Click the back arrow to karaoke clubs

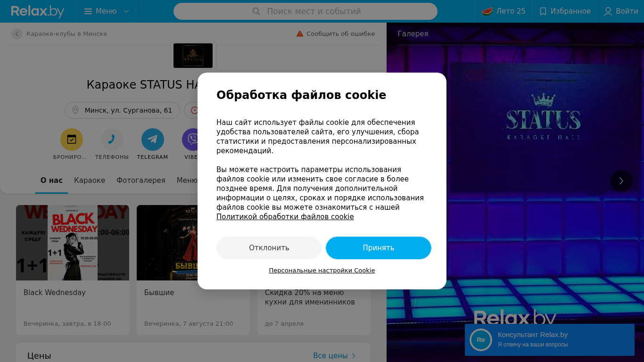coord(17,34)
